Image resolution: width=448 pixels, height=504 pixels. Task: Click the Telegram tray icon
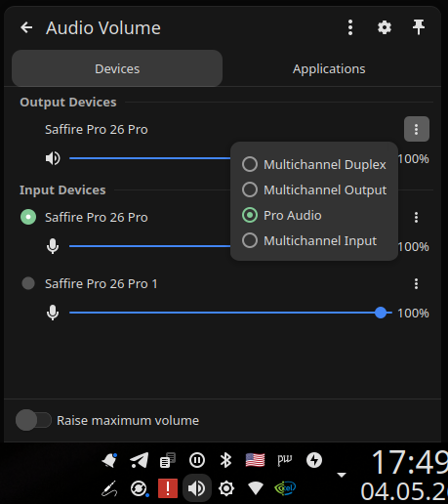[x=139, y=460]
